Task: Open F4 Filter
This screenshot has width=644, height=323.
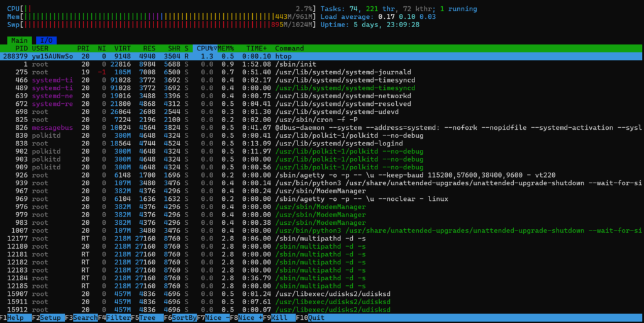Action: (114, 318)
